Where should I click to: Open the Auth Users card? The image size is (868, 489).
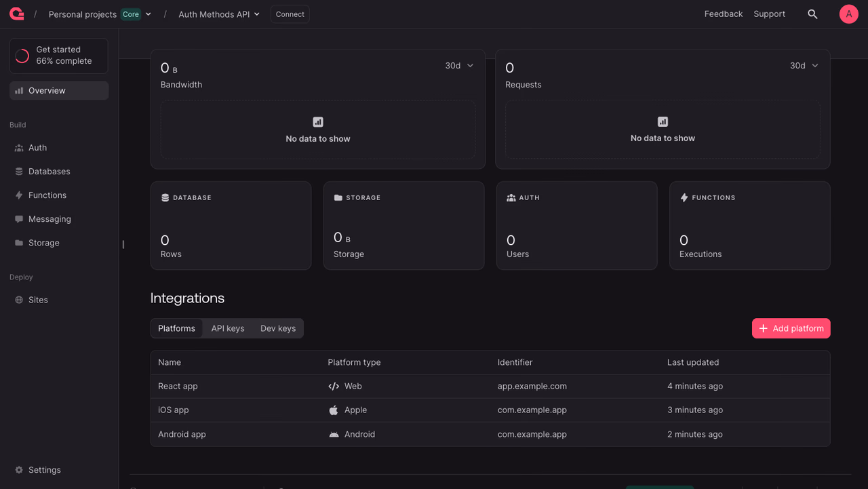(577, 225)
